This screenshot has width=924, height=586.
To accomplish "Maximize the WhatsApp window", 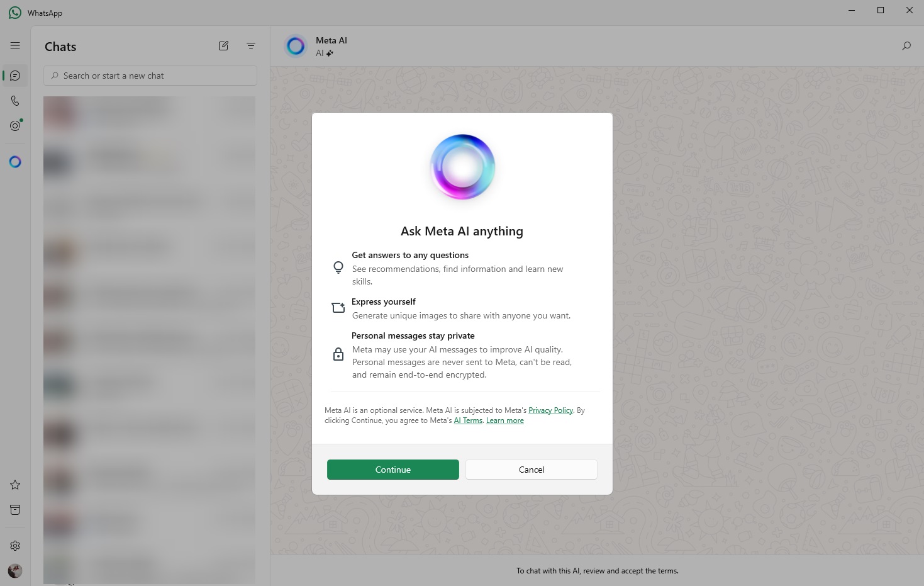I will [881, 10].
